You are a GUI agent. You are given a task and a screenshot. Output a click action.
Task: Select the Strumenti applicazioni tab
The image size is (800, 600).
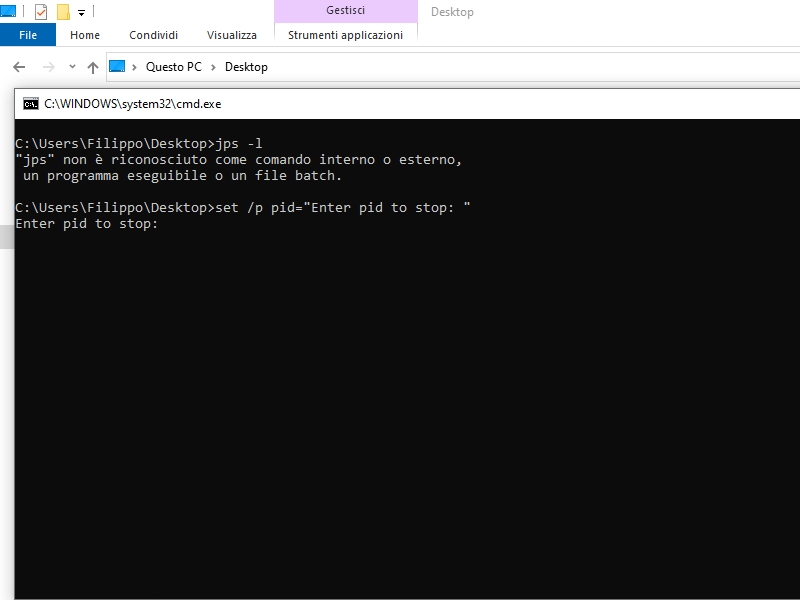(x=345, y=35)
